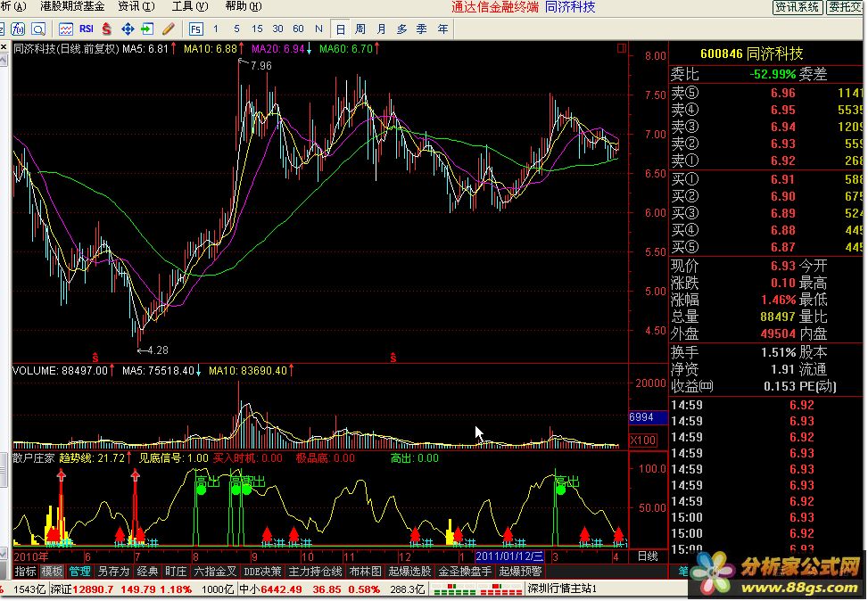Click the 管理 tab

[x=79, y=571]
